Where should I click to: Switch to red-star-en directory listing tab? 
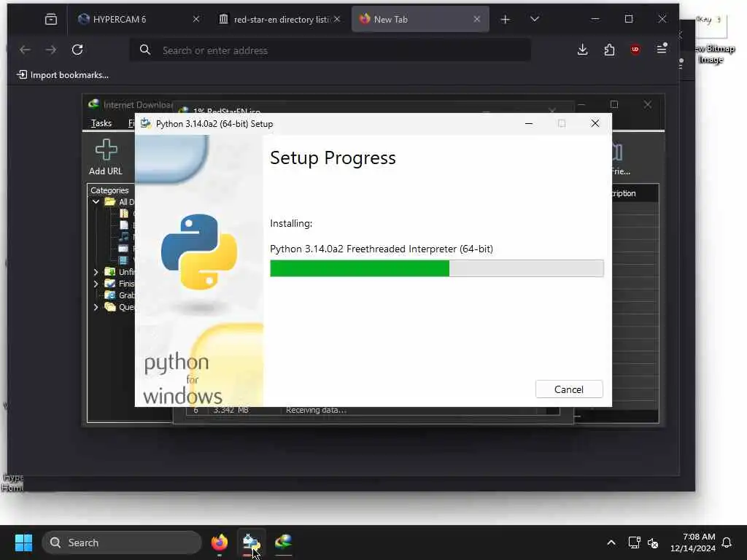(x=281, y=19)
